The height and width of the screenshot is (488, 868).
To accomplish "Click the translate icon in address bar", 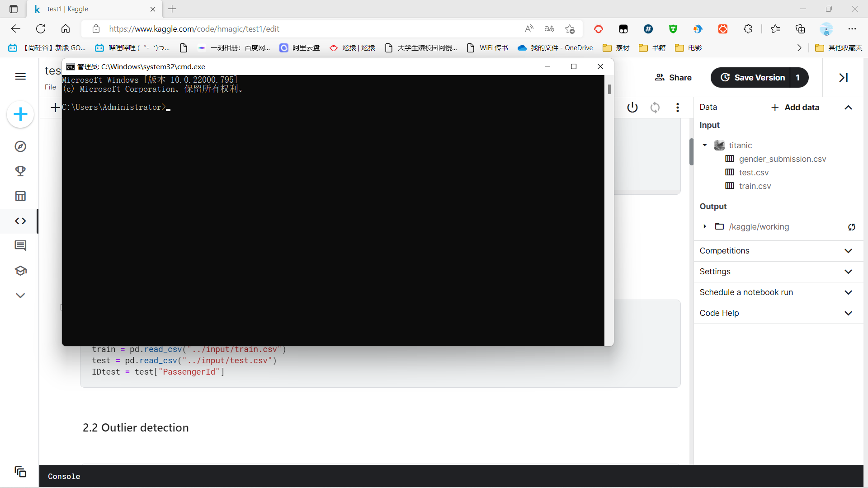I will [549, 29].
